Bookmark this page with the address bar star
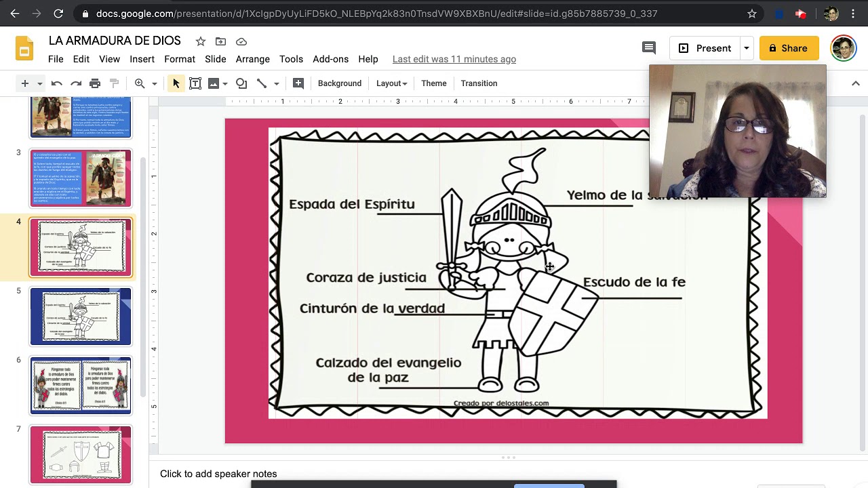 751,14
